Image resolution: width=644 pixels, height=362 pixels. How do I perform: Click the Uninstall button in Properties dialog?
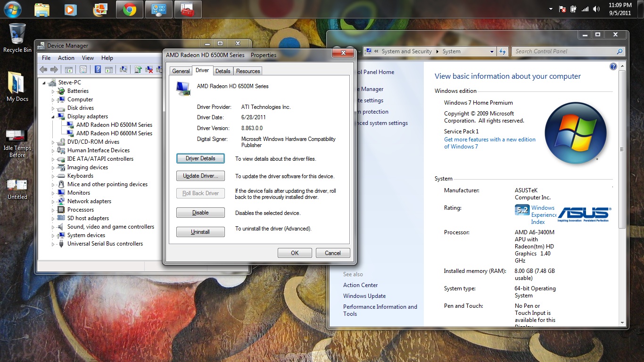200,232
